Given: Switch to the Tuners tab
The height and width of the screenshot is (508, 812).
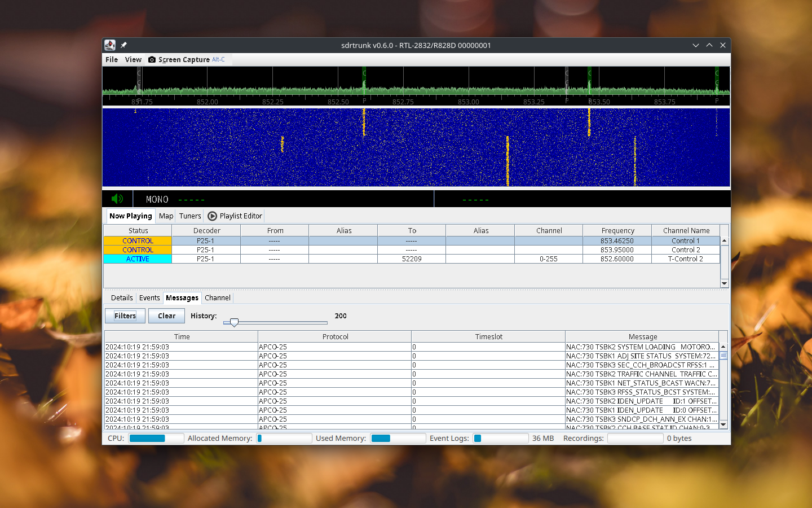Looking at the screenshot, I should click(190, 216).
